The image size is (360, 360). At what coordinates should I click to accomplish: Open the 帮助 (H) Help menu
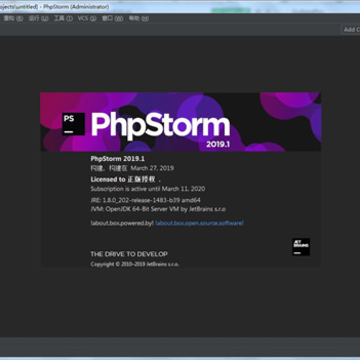pos(139,19)
